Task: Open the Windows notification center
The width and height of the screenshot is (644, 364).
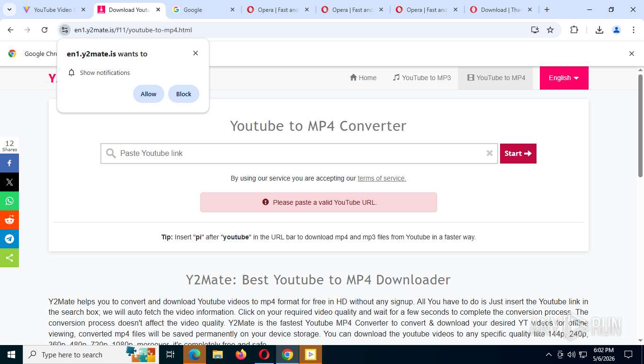Action: [628, 355]
